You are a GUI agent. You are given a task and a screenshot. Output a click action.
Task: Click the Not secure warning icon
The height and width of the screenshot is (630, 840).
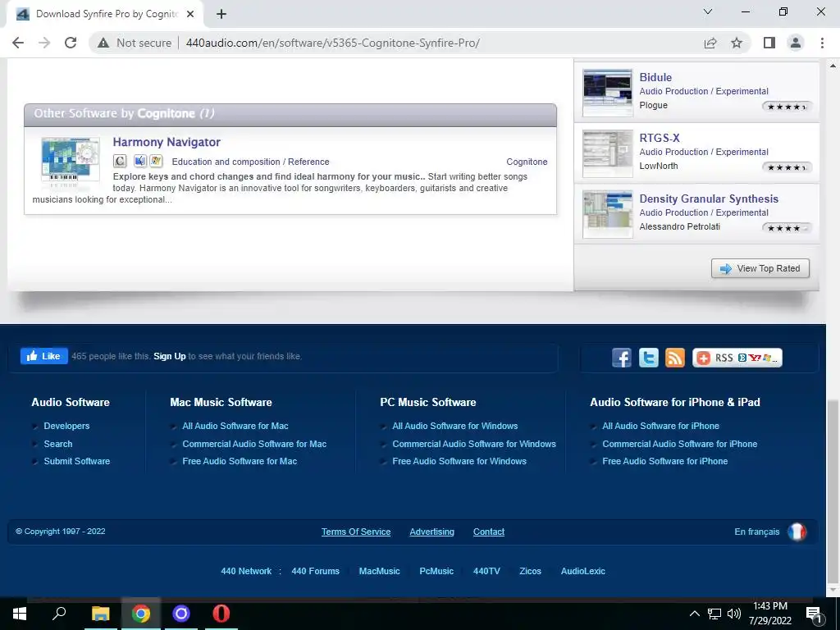point(103,43)
